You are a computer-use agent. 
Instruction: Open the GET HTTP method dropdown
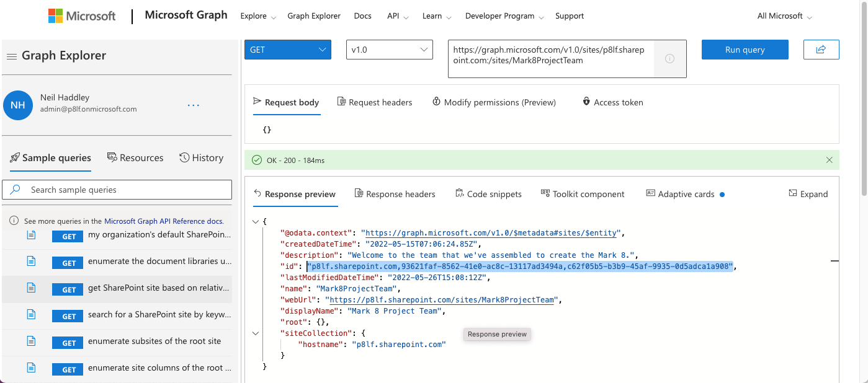pos(288,50)
